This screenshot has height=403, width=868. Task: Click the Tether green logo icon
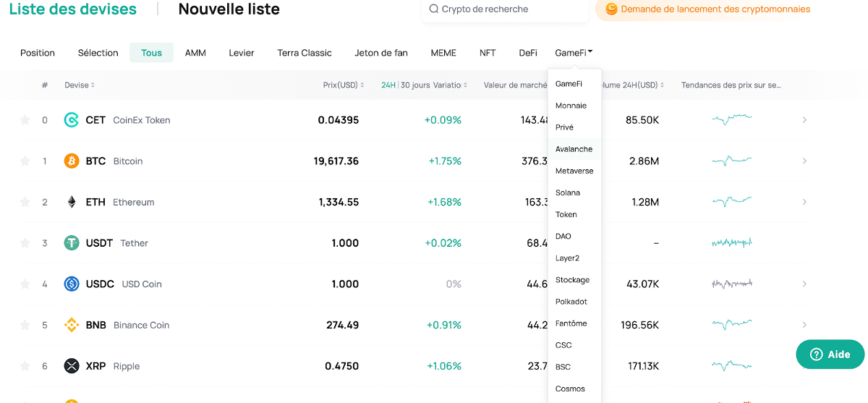(72, 243)
